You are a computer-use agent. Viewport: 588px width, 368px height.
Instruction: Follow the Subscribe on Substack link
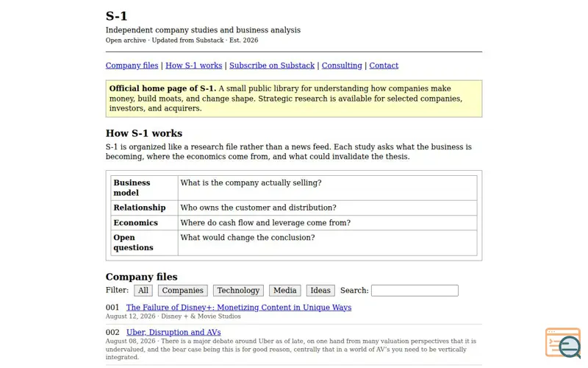point(272,66)
